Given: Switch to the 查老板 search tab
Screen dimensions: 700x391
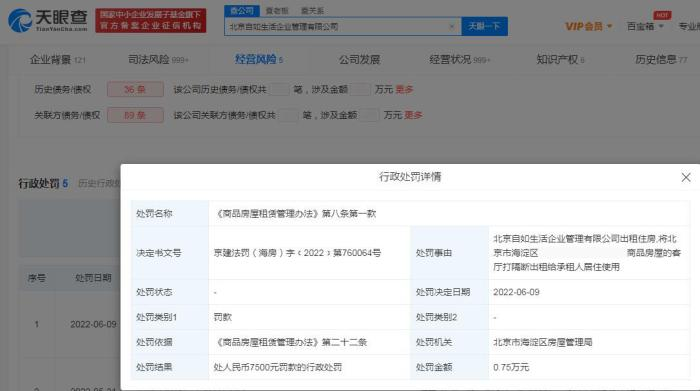Looking at the screenshot, I should click(x=277, y=11).
